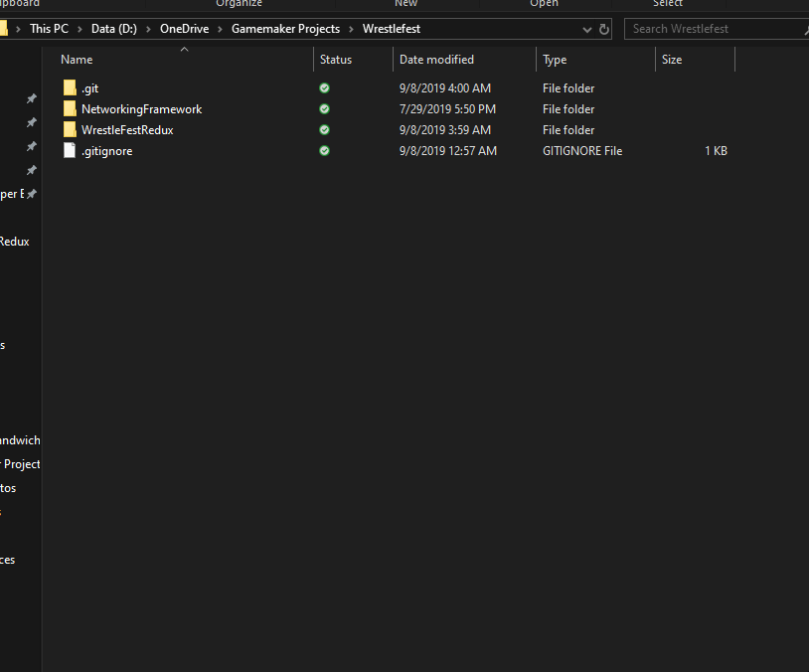Click the date 9/8/2019 3:59 AM
Screen dimensions: 809x672
point(444,130)
